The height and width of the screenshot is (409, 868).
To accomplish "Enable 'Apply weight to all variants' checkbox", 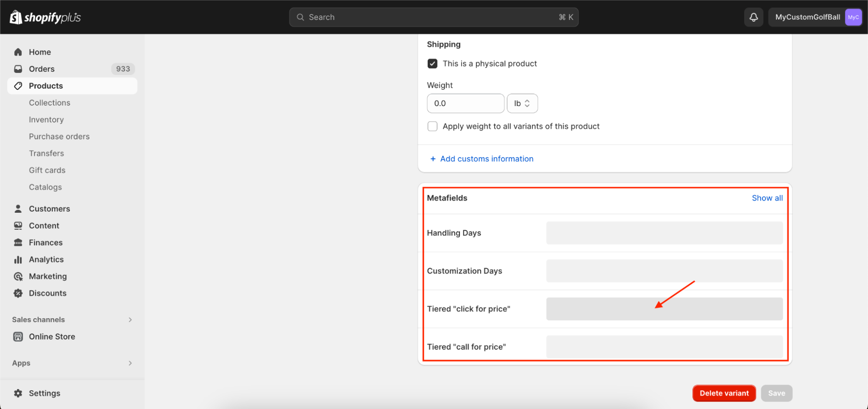I will coord(432,126).
